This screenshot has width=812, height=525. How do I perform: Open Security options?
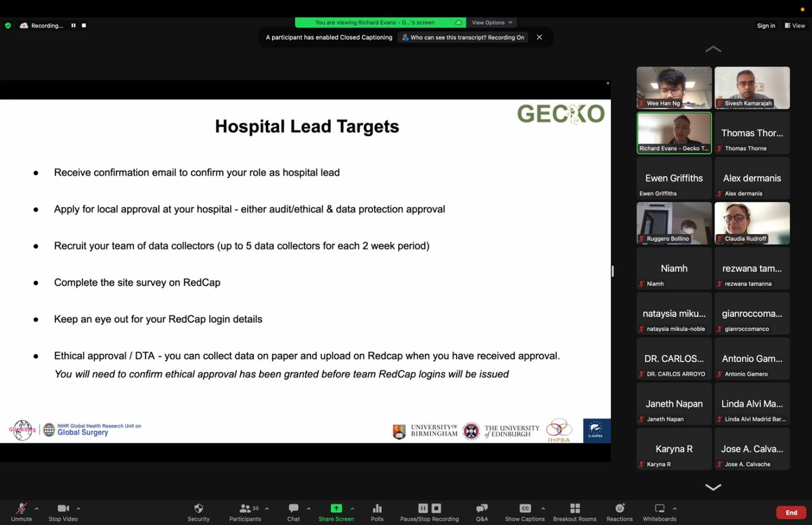(198, 511)
